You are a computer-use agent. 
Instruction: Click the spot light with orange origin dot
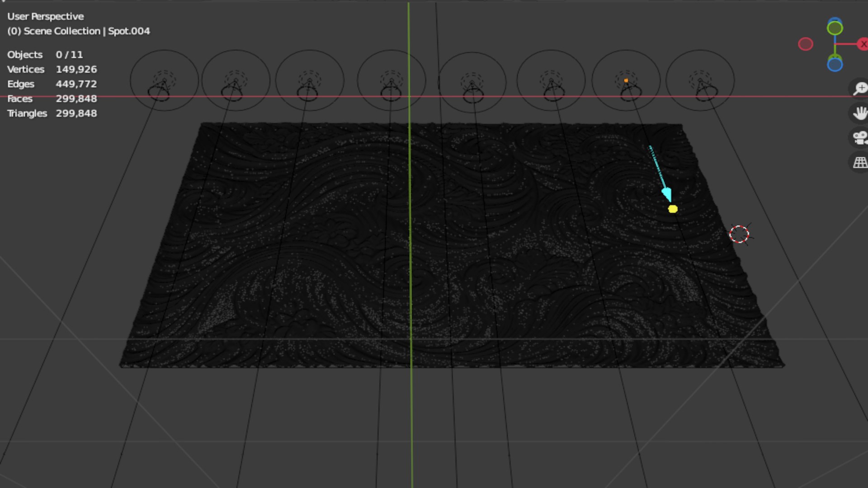pos(626,81)
